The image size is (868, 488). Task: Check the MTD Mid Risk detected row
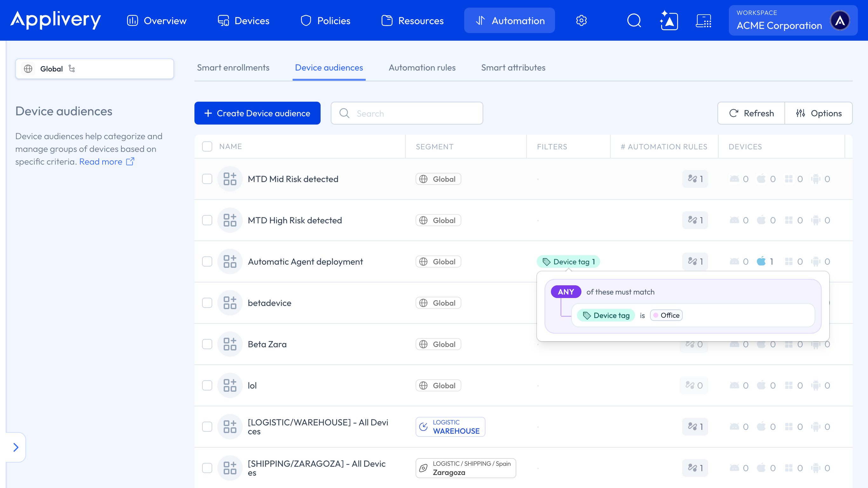pyautogui.click(x=207, y=179)
